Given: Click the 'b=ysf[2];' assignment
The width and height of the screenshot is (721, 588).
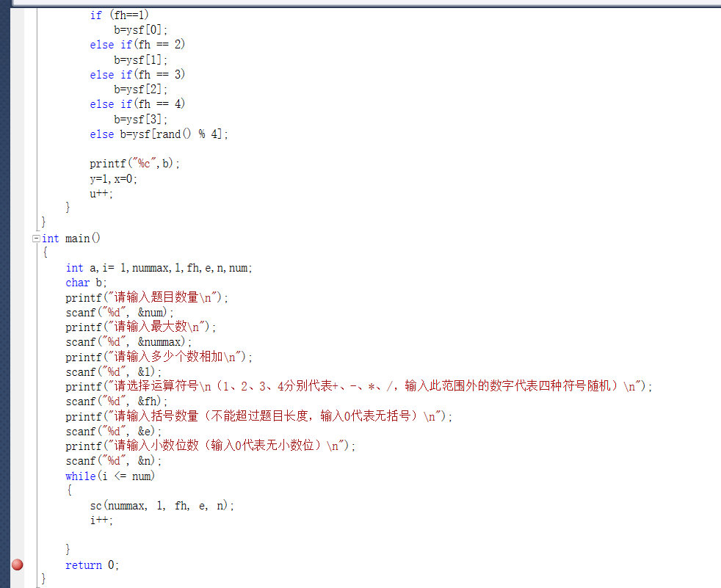Looking at the screenshot, I should click(x=141, y=89).
